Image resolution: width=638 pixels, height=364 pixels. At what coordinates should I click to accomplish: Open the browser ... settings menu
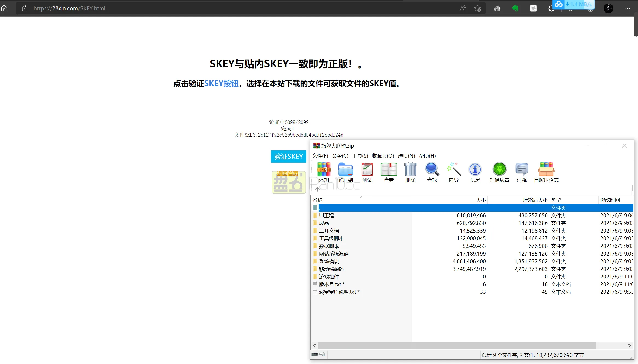(627, 8)
